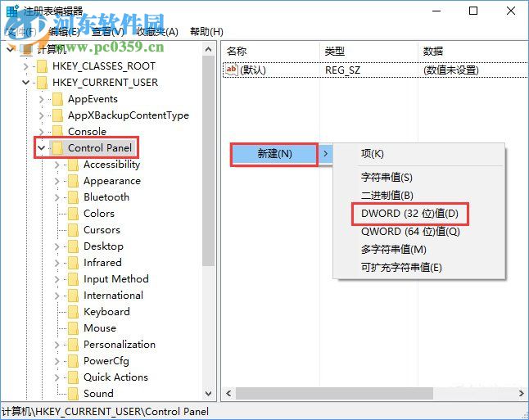Click the AppEvents folder icon

[57, 99]
